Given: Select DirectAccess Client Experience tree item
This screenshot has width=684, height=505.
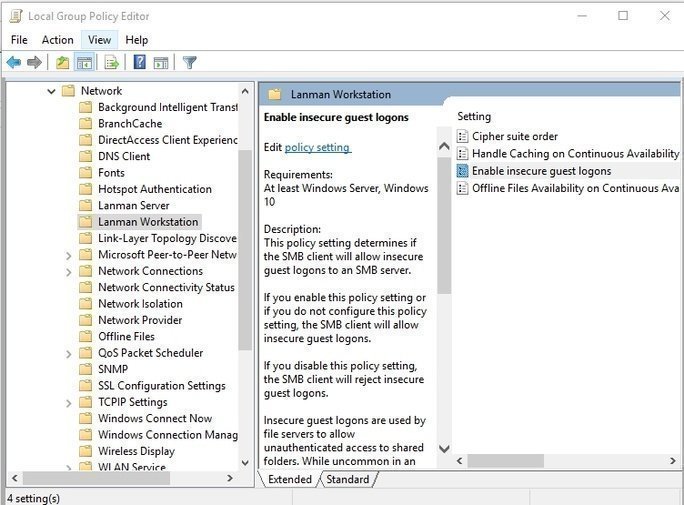Looking at the screenshot, I should tap(168, 140).
